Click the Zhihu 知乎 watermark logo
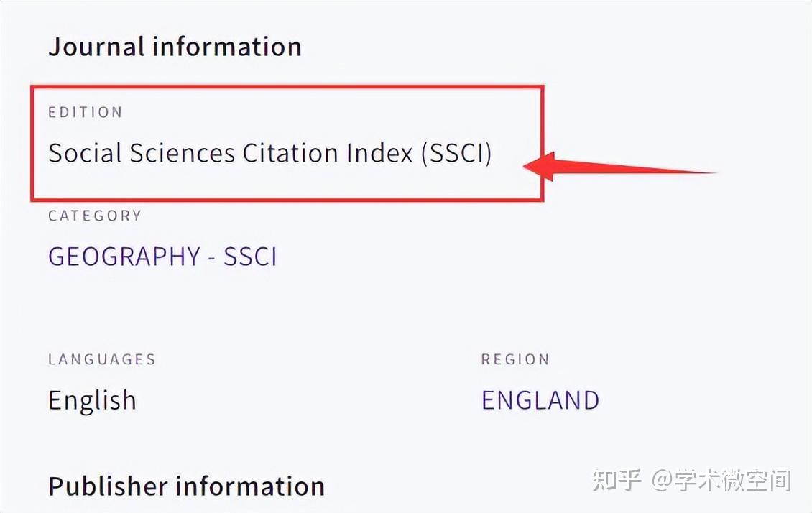Viewport: 812px width, 513px height. pyautogui.click(x=616, y=479)
